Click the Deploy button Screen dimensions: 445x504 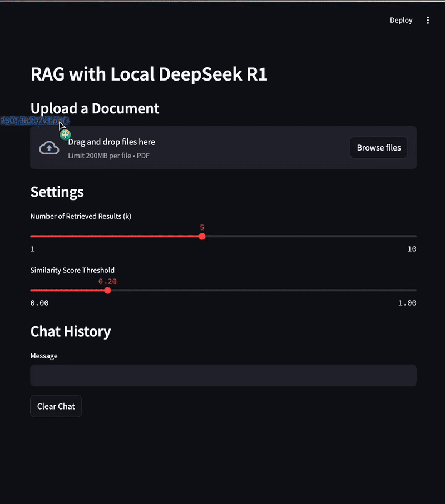point(401,20)
